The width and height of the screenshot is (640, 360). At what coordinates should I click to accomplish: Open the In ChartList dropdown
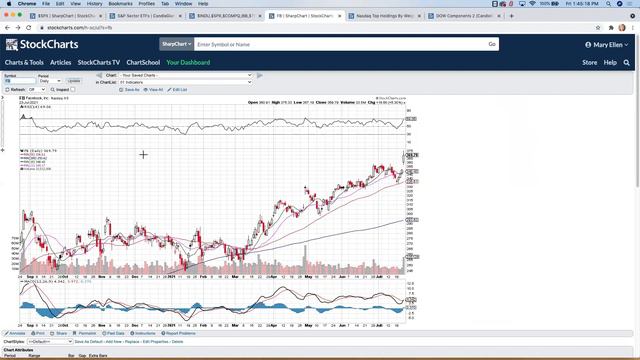click(185, 82)
